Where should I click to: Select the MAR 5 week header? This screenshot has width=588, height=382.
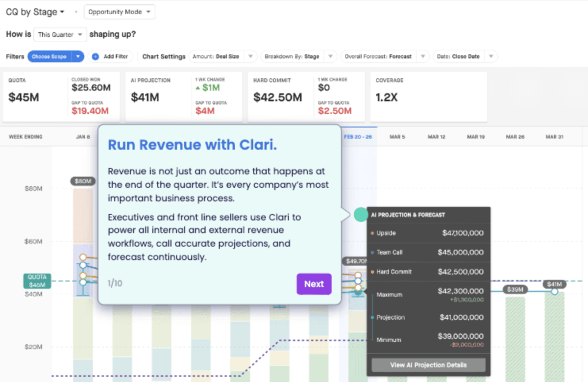tap(397, 137)
